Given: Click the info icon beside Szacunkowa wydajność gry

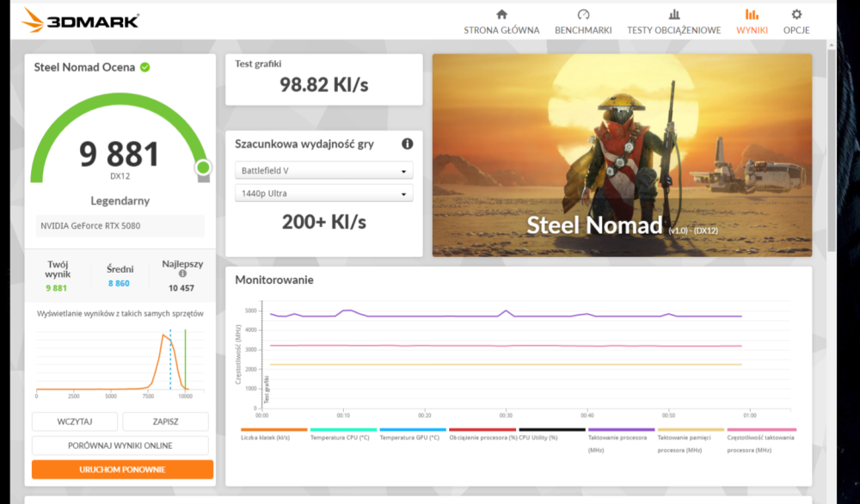Looking at the screenshot, I should 407,144.
